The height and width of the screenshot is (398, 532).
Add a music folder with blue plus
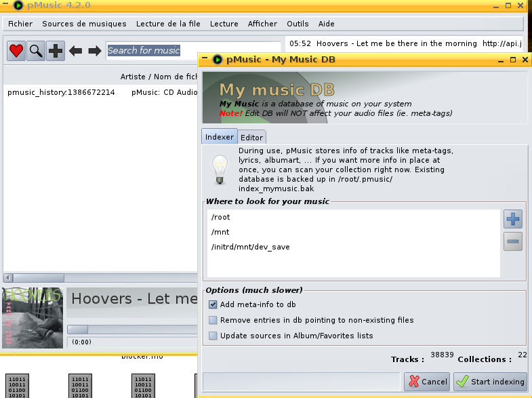point(512,219)
